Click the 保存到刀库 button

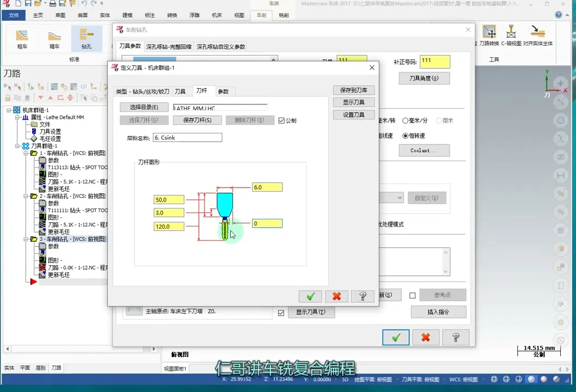click(x=353, y=90)
